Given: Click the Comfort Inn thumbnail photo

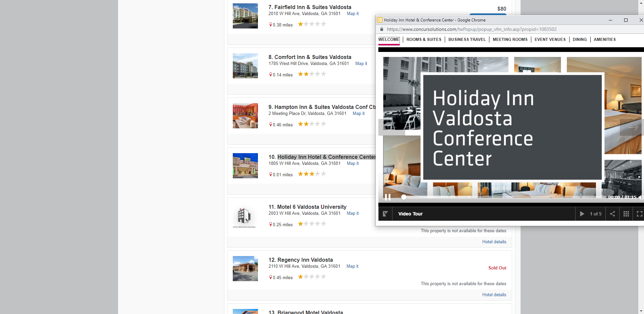Looking at the screenshot, I should tap(246, 66).
